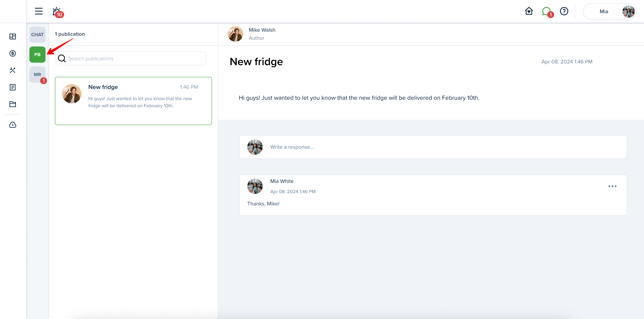Click the Mike Walsh author name
Image resolution: width=644 pixels, height=319 pixels.
click(x=262, y=30)
